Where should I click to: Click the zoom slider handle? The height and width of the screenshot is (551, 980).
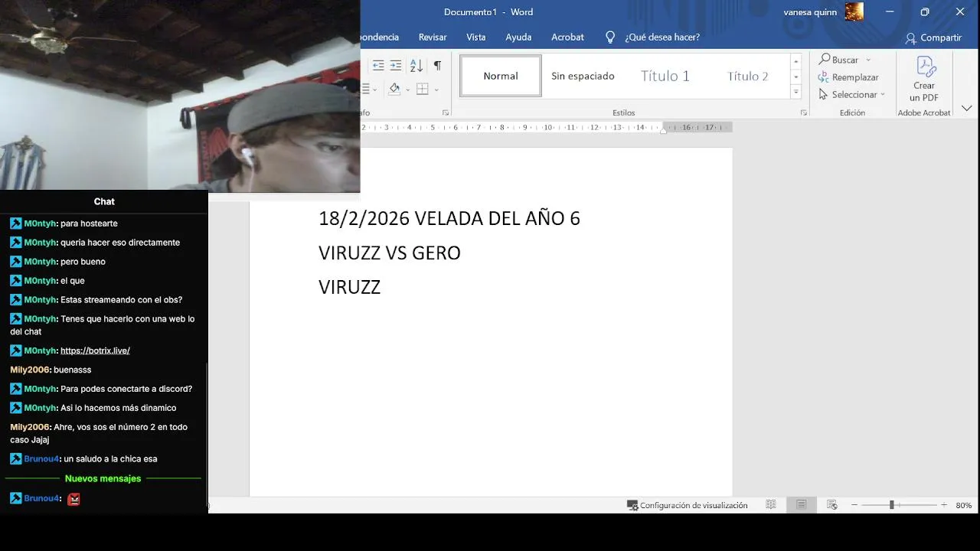[x=891, y=505]
